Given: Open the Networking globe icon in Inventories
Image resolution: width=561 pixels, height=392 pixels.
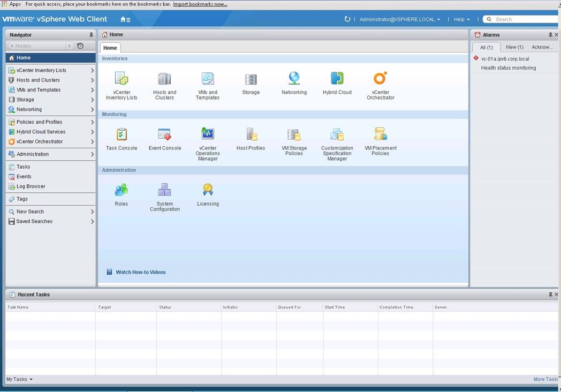Looking at the screenshot, I should [x=294, y=78].
